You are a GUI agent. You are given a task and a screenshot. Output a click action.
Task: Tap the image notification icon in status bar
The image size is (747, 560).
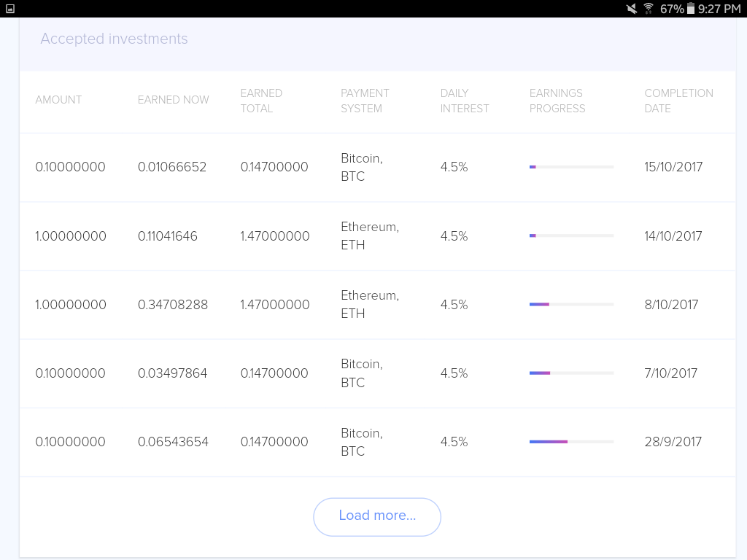pos(10,9)
